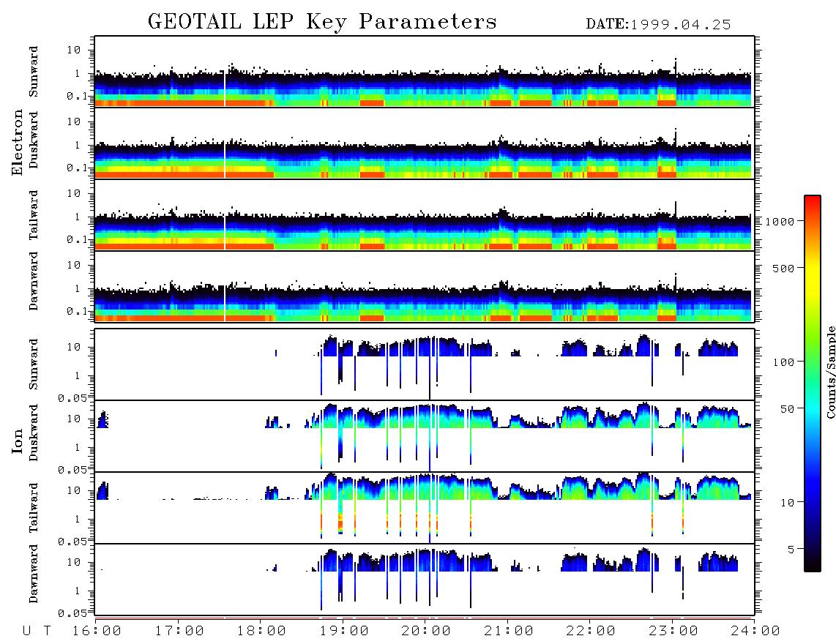Screen dimensions: 836x644
Task: Click the Electron "Sunward" panel label
Action: pos(34,72)
